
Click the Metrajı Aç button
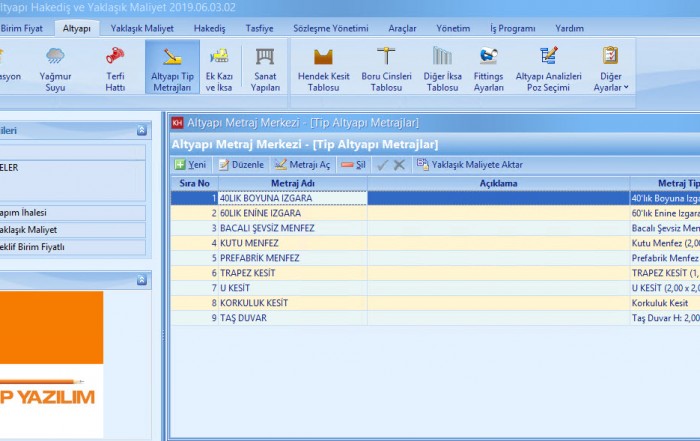[302, 164]
